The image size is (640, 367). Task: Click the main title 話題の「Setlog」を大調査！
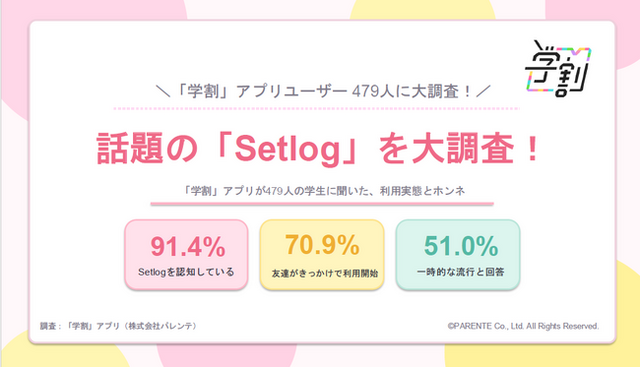319,149
